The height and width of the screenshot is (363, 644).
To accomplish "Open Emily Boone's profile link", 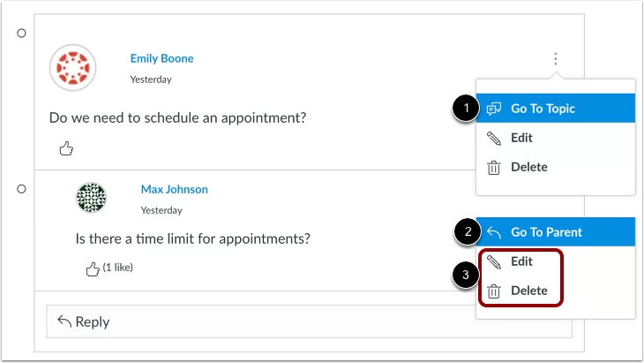I will [x=161, y=58].
